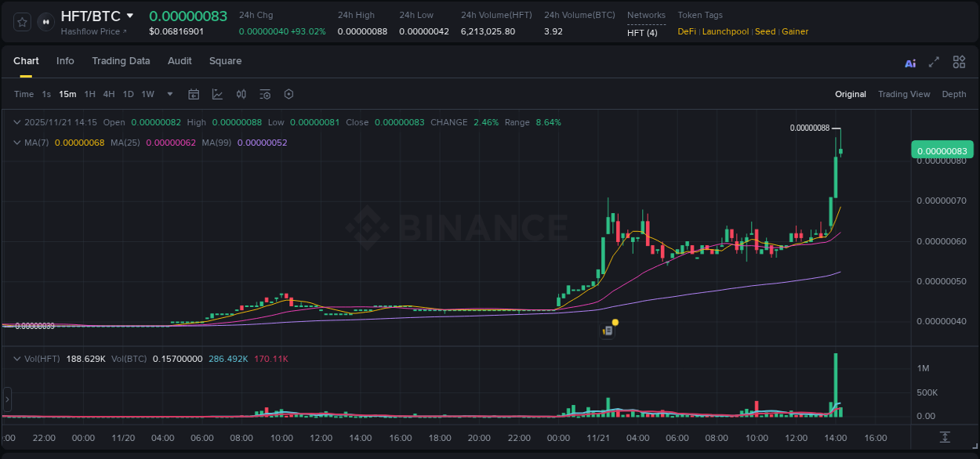Open the Binance AI assistant icon

click(x=909, y=62)
